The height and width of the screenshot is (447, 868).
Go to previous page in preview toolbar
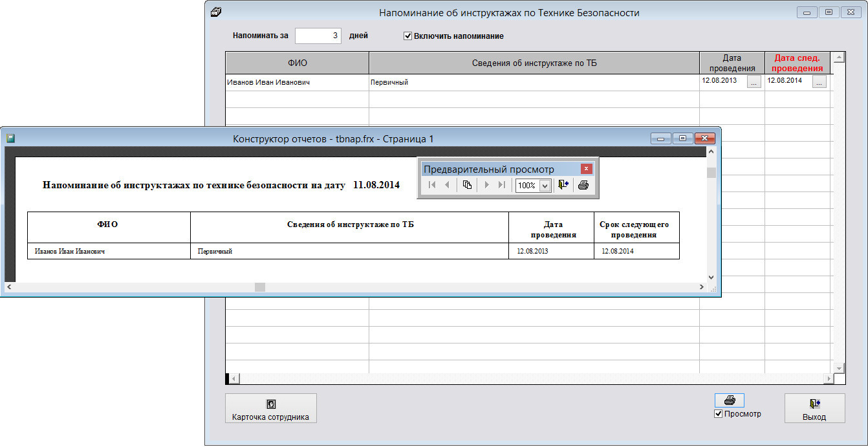[446, 185]
